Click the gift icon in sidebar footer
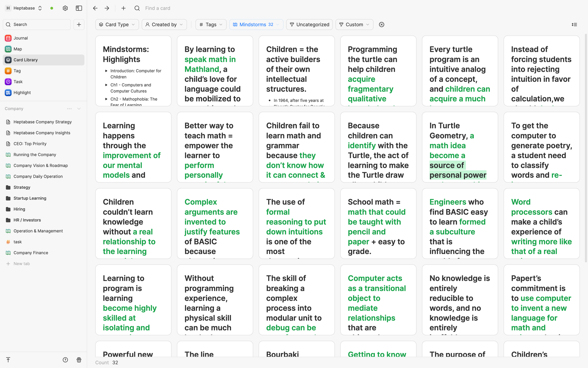Image resolution: width=588 pixels, height=368 pixels. pos(79,360)
